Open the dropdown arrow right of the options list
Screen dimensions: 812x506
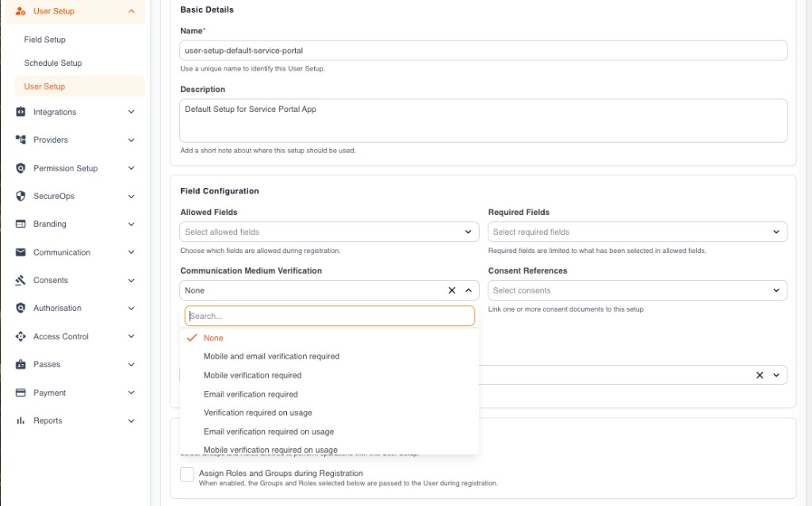(776, 375)
